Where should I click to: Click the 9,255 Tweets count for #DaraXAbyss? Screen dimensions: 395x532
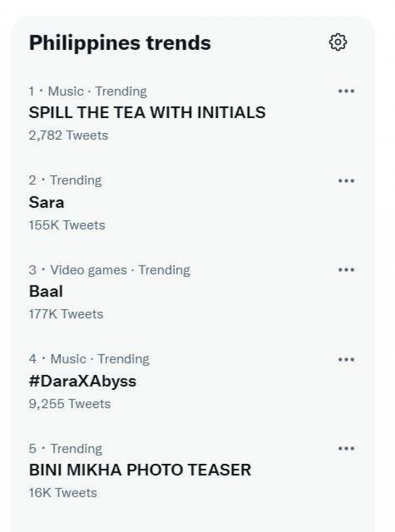tap(69, 404)
